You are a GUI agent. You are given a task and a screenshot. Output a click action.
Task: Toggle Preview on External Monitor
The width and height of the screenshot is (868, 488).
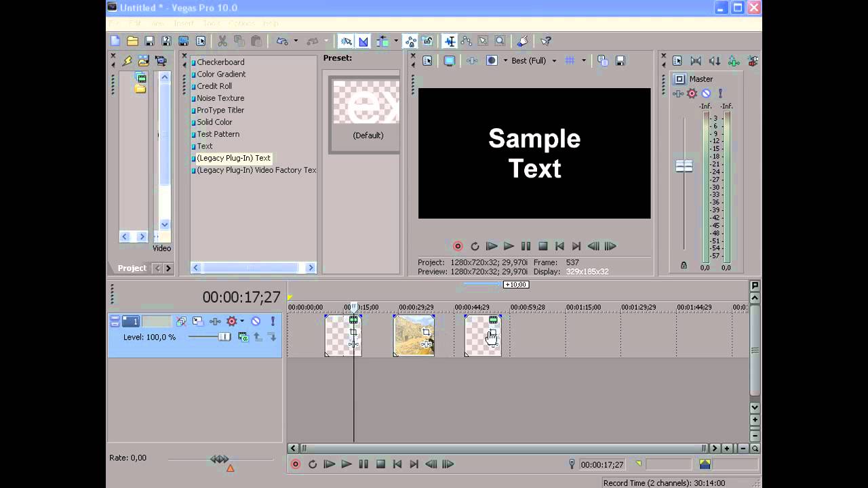(x=449, y=60)
